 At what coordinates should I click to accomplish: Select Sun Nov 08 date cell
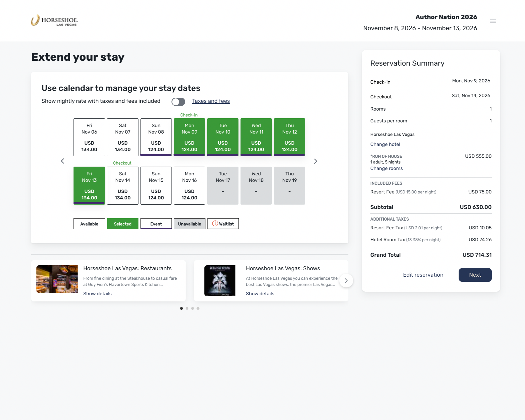click(x=156, y=137)
